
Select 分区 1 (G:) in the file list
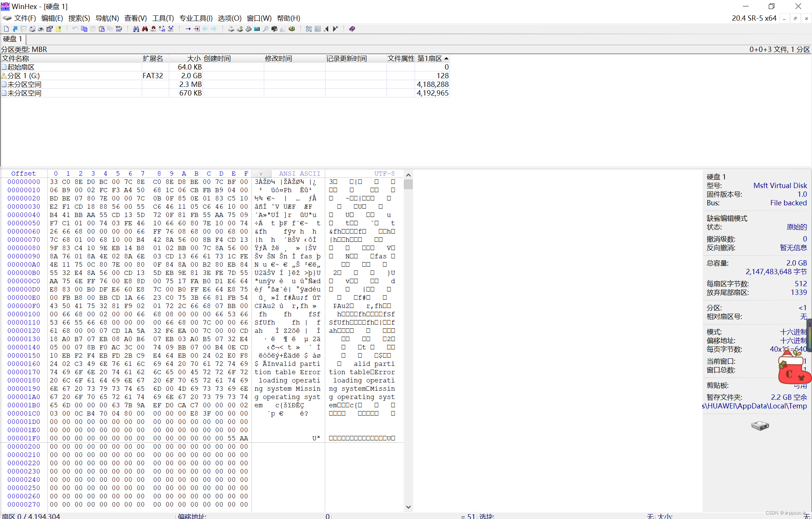pyautogui.click(x=23, y=76)
